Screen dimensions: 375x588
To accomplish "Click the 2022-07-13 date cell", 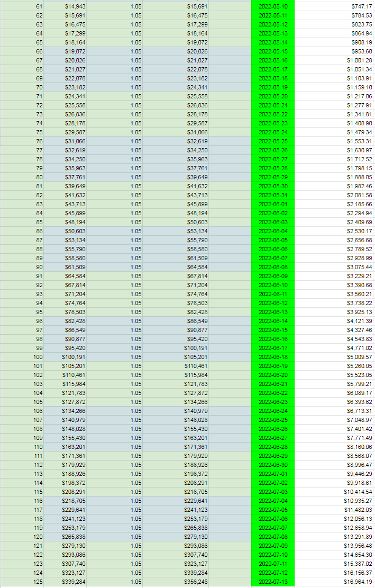I will [273, 582].
